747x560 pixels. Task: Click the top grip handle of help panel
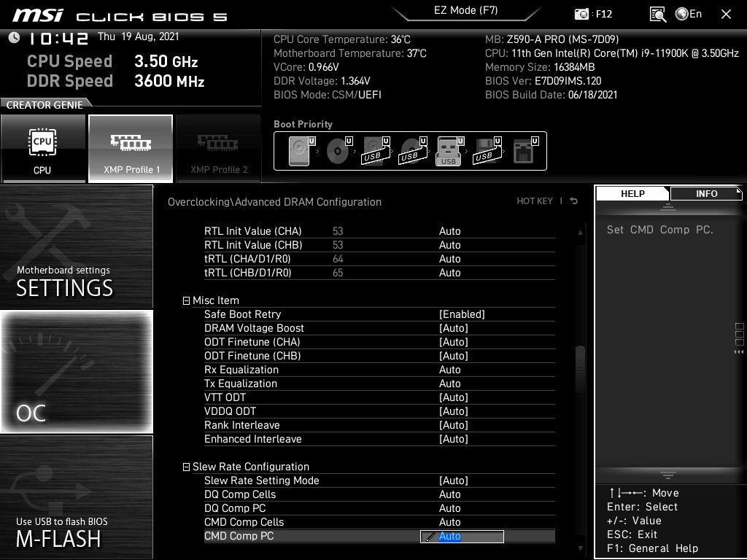[x=668, y=206]
